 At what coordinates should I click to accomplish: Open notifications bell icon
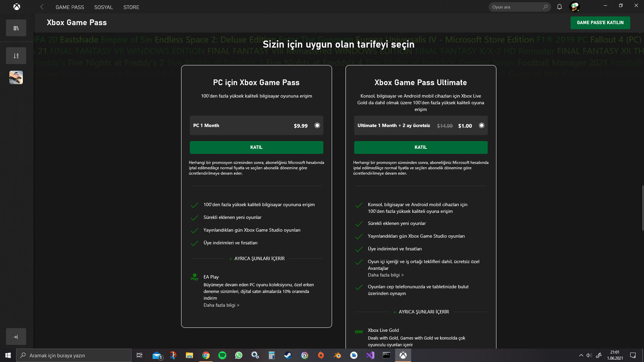559,7
